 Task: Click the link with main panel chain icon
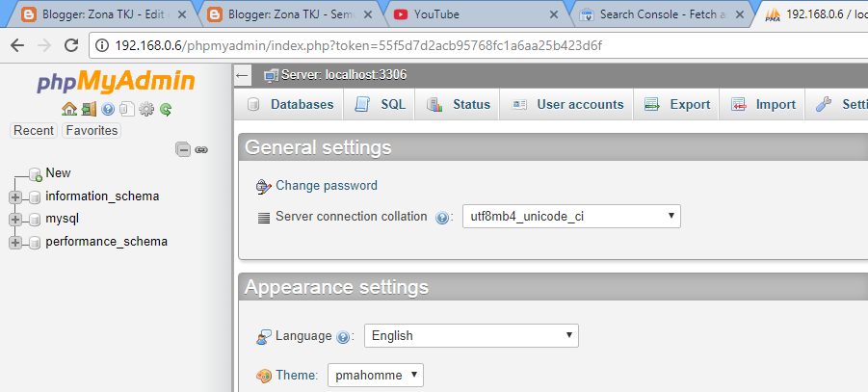(201, 149)
